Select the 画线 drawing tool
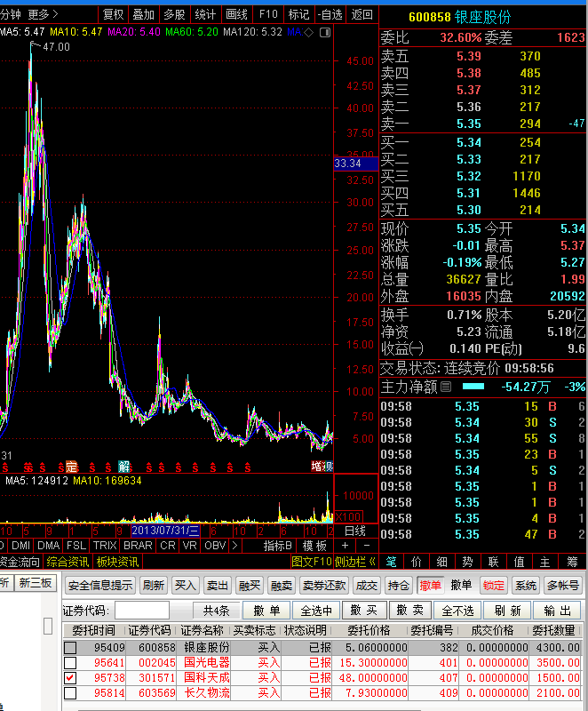Viewport: 588px width, 711px height. pos(236,15)
